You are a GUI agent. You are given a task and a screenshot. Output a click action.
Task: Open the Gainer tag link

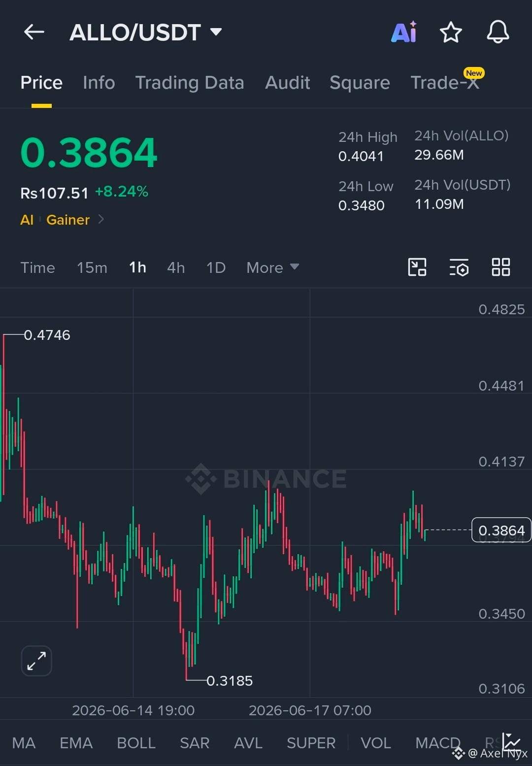(68, 220)
